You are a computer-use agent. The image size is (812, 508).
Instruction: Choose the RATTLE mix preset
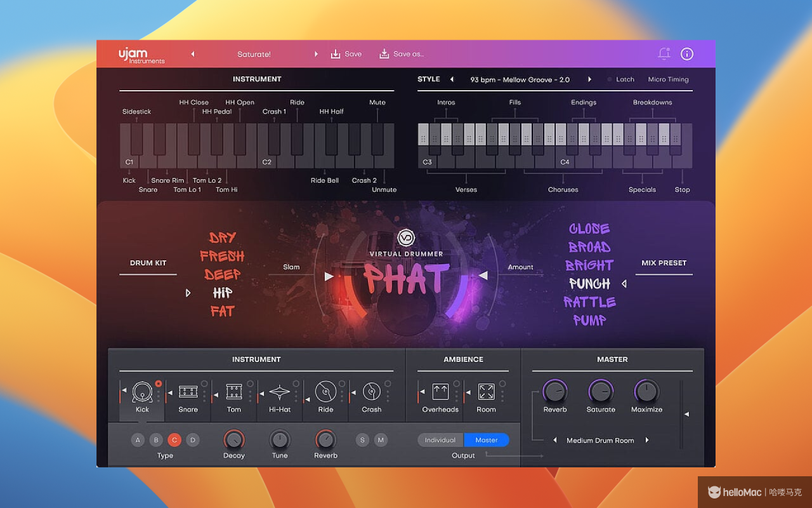click(x=589, y=302)
